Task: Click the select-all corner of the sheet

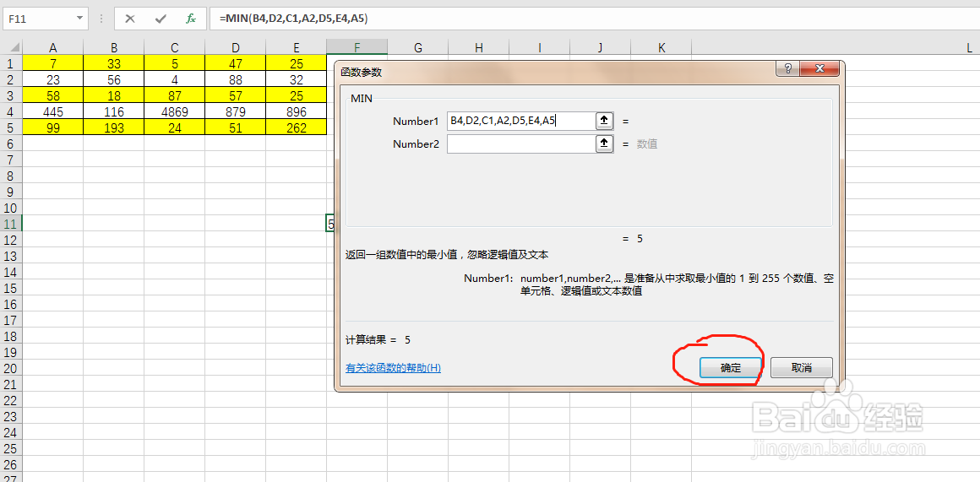Action: pyautogui.click(x=11, y=47)
